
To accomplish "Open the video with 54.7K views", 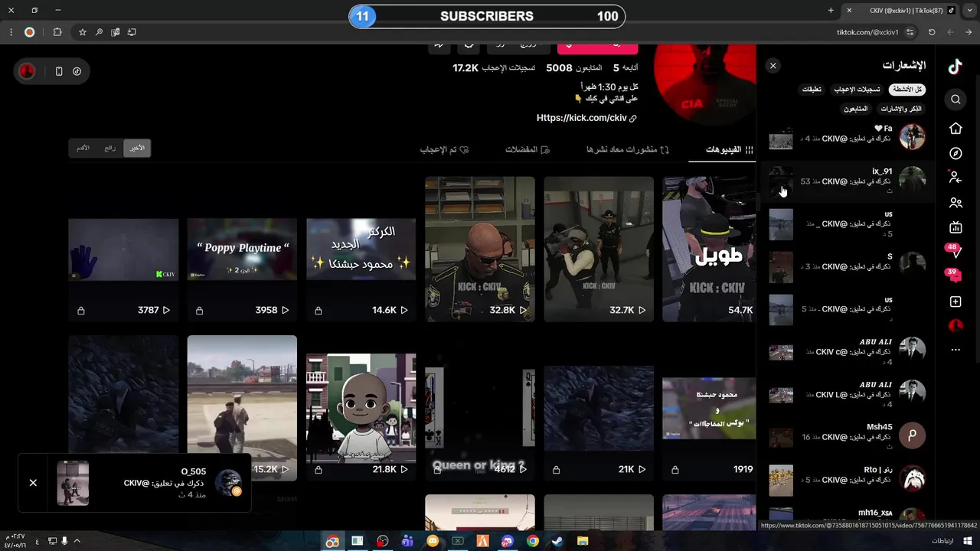I will tap(709, 249).
